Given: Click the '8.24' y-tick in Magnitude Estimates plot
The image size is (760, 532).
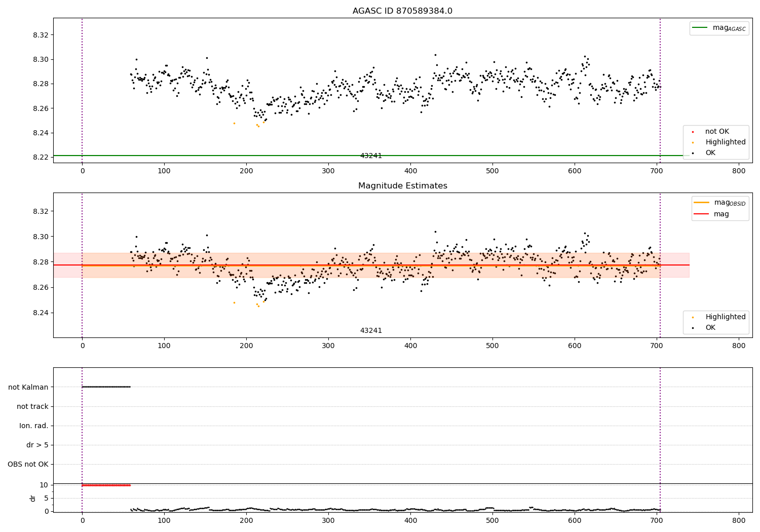Looking at the screenshot, I should pyautogui.click(x=41, y=313).
